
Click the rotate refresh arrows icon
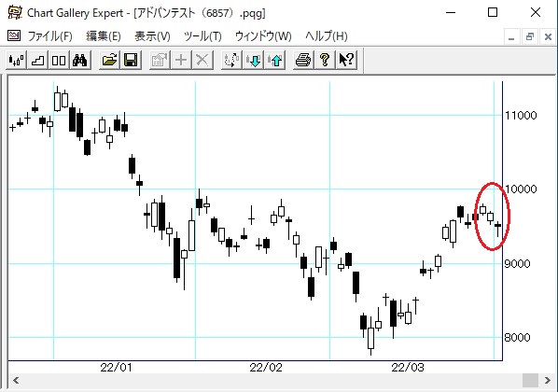(x=231, y=60)
